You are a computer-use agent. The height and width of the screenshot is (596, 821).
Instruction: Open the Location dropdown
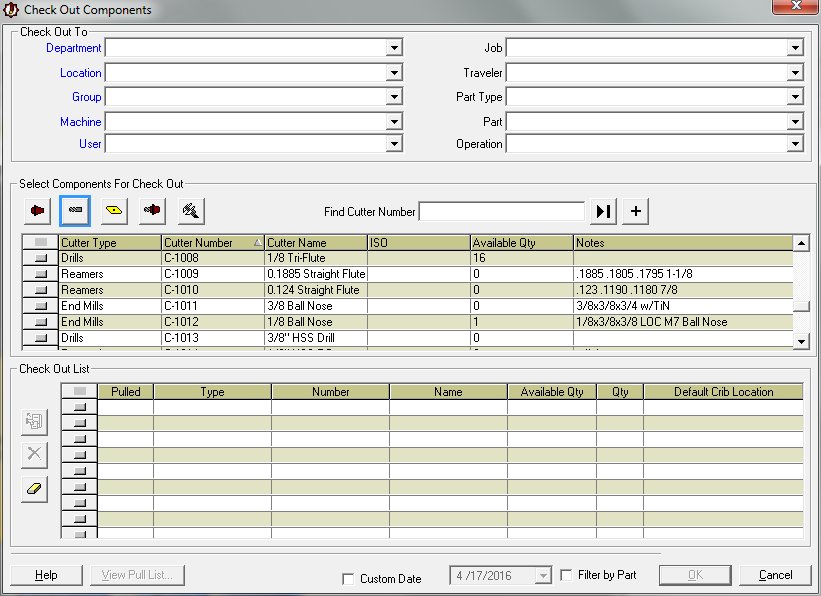click(x=394, y=72)
